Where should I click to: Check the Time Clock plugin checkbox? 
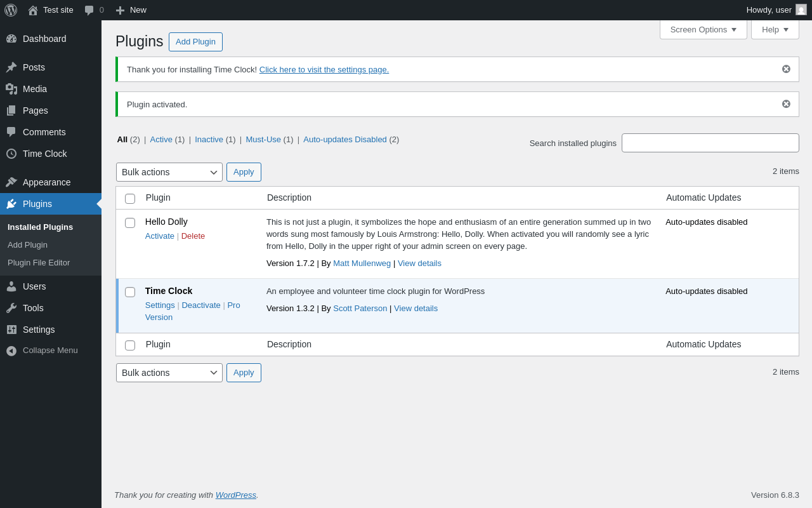[130, 292]
